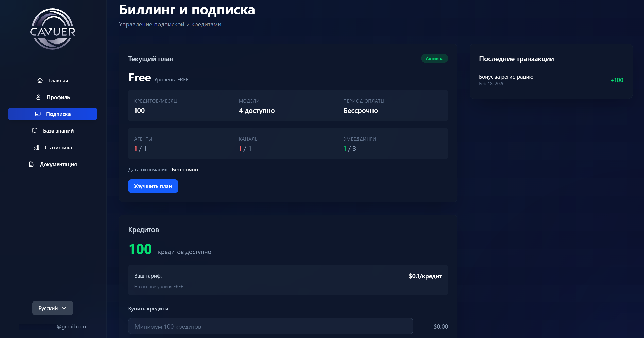The height and width of the screenshot is (338, 644).
Task: Navigate to Документация
Action: click(58, 164)
